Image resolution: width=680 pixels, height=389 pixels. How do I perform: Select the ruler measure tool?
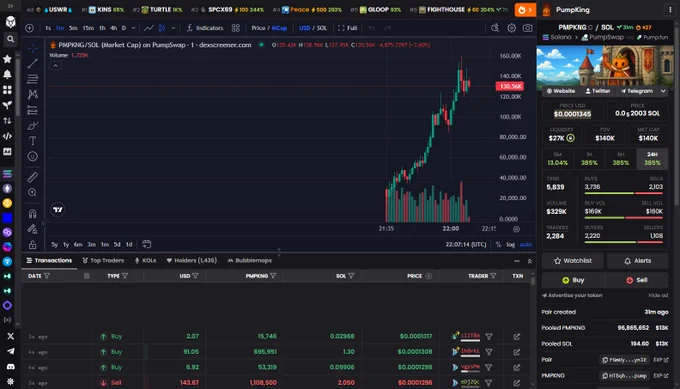coord(33,177)
